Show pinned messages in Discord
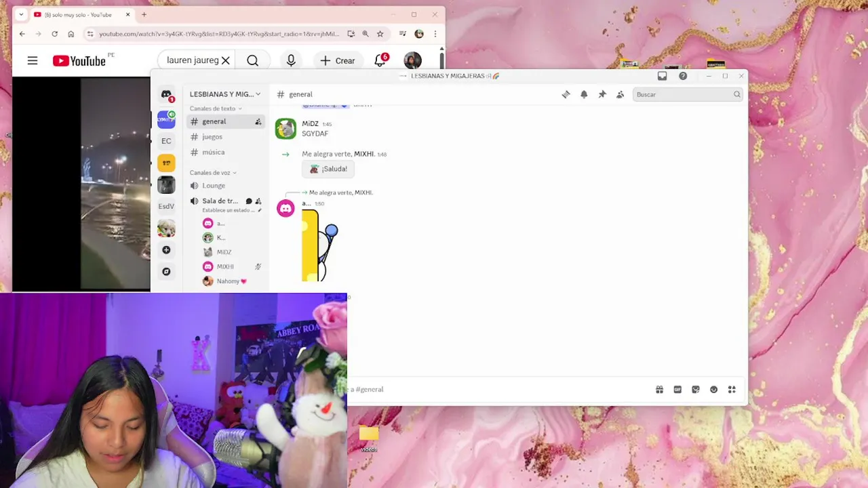 [601, 94]
